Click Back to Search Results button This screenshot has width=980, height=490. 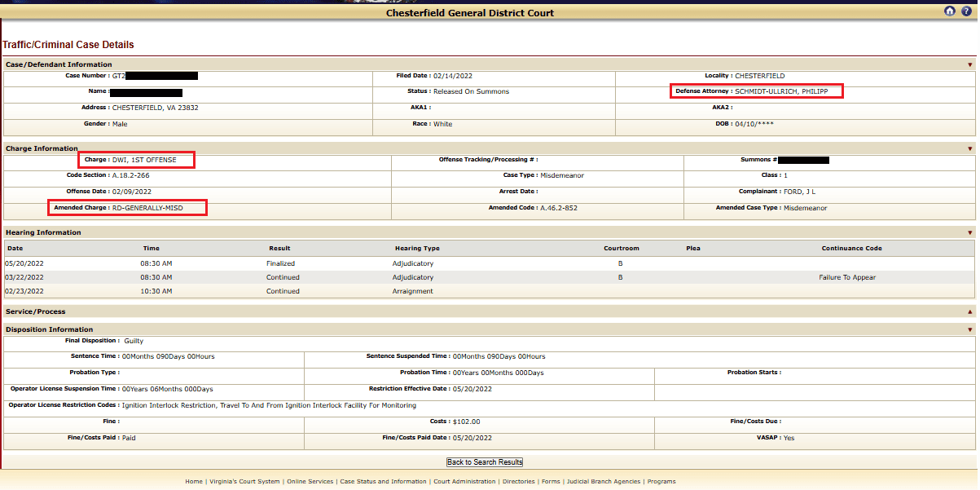(x=485, y=462)
